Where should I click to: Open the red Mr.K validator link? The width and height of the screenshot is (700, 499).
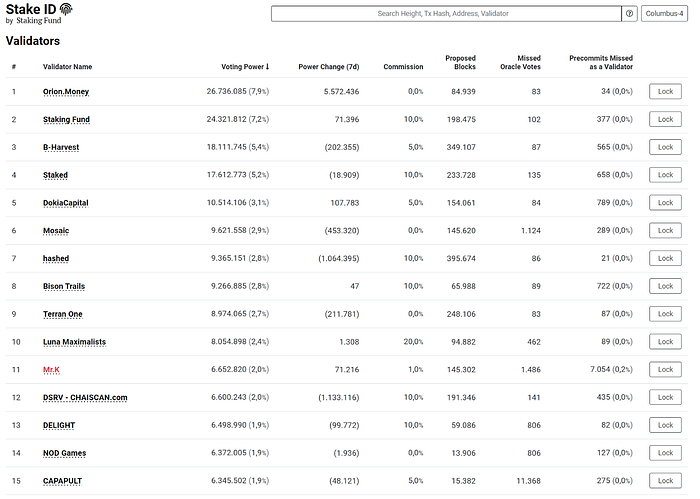coord(51,370)
